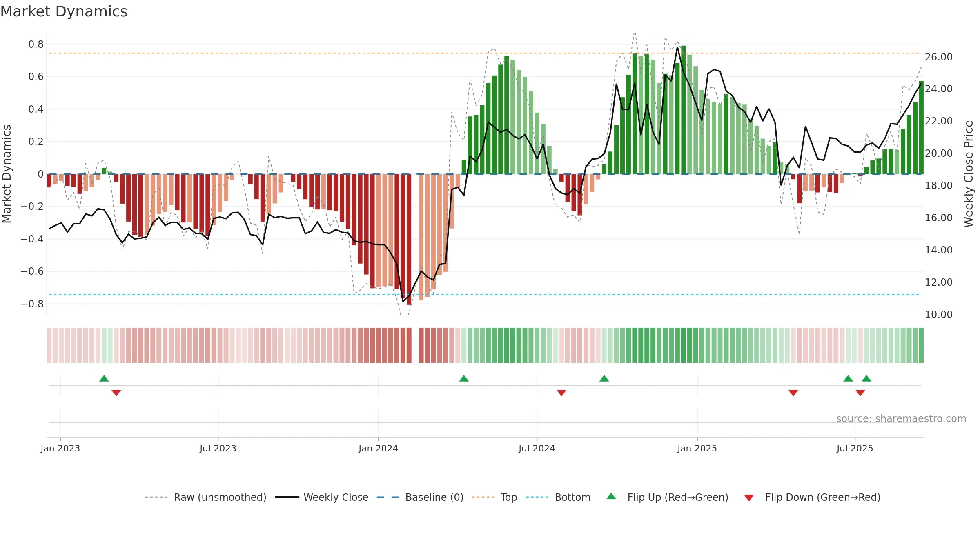Click the first flip-down marker in early 2023

pyautogui.click(x=116, y=393)
